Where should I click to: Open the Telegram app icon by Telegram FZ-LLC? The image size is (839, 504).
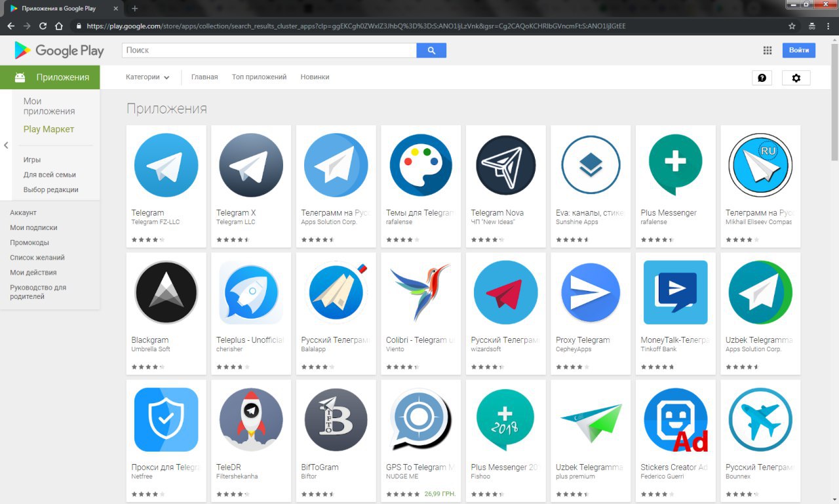pyautogui.click(x=166, y=165)
